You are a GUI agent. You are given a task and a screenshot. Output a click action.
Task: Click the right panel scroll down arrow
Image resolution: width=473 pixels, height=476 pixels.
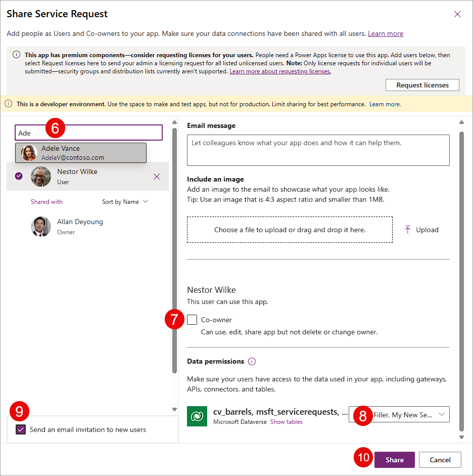[x=461, y=438]
